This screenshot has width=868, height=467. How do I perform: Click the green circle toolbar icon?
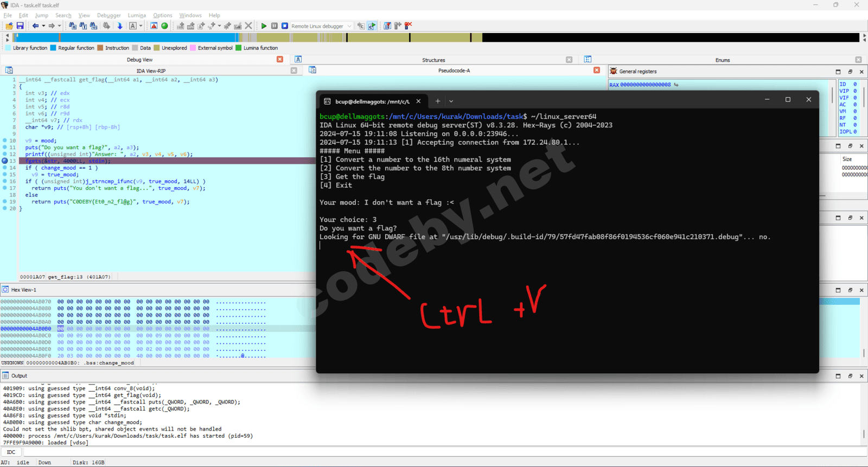point(164,26)
